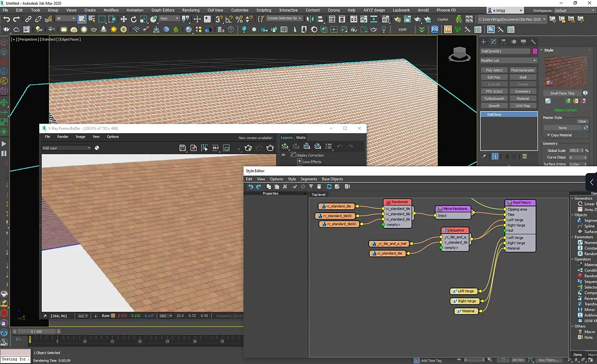The image size is (597, 364).
Task: Open the Segments menu in Style Editor
Action: (309, 179)
